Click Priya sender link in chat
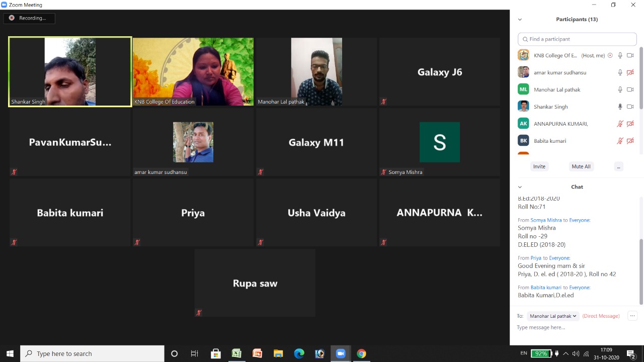Screen dimensions: 644x362 (x=536, y=258)
